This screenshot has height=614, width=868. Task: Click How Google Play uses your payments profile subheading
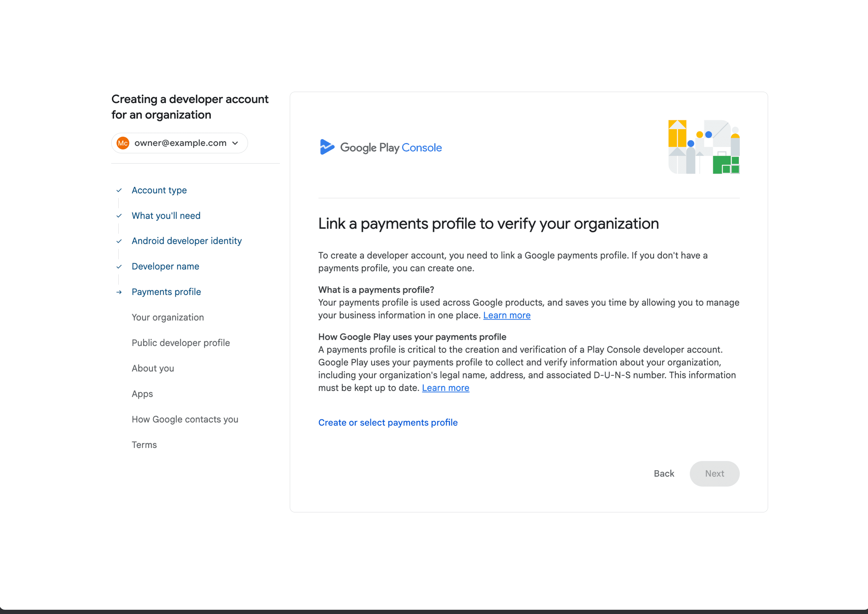point(412,337)
